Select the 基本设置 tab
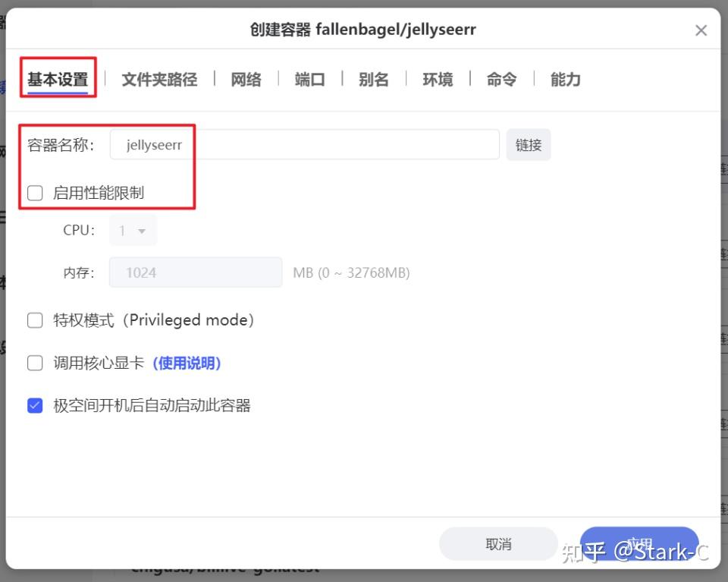This screenshot has height=582, width=728. [x=57, y=78]
